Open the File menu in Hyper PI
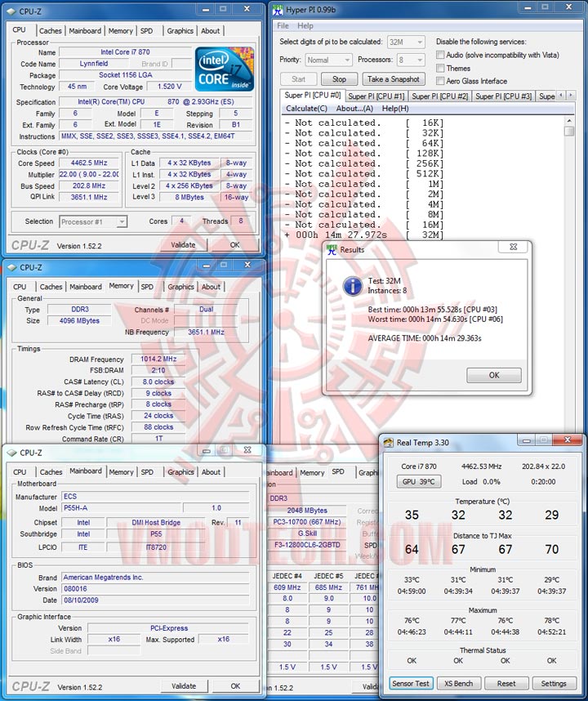Screen dimensions: 588x701 (283, 26)
